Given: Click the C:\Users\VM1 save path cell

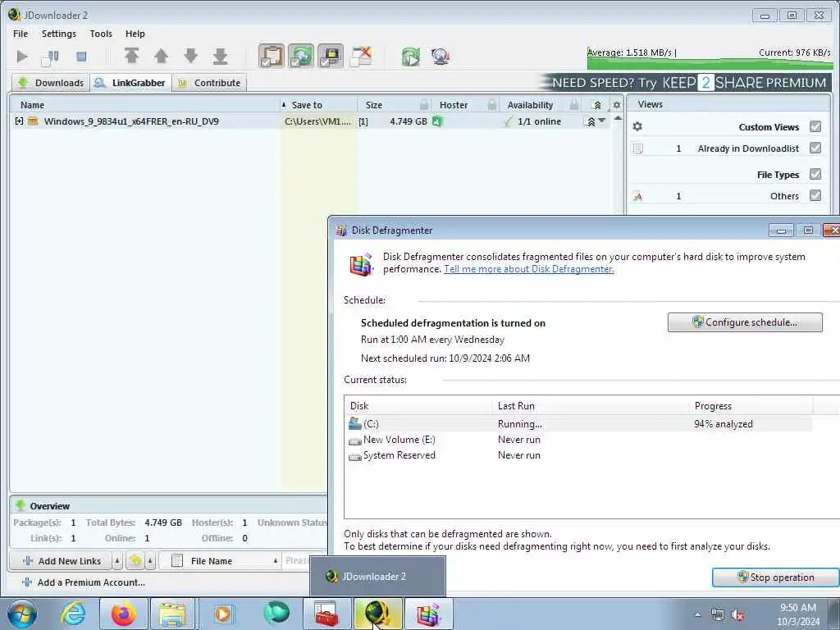Looking at the screenshot, I should 318,121.
